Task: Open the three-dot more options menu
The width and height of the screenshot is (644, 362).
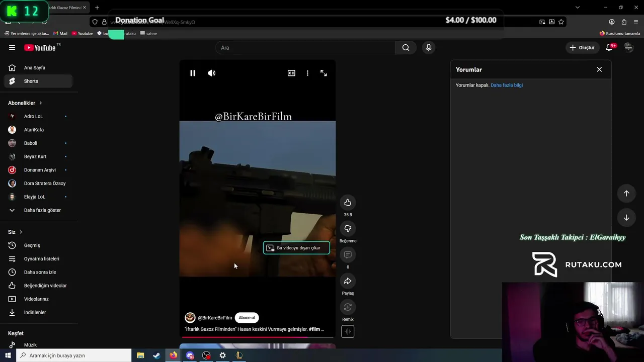Action: pyautogui.click(x=307, y=73)
